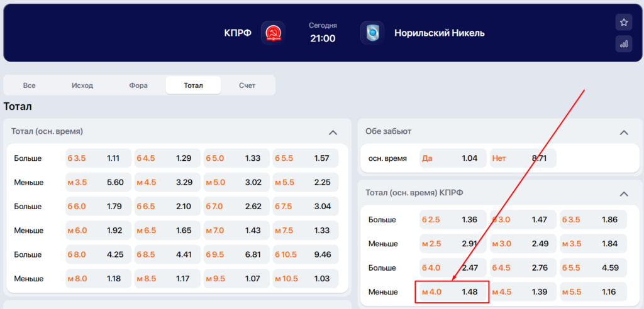Pick КПРФ total м 2.5 at 2.91
644x309 pixels.
453,243
